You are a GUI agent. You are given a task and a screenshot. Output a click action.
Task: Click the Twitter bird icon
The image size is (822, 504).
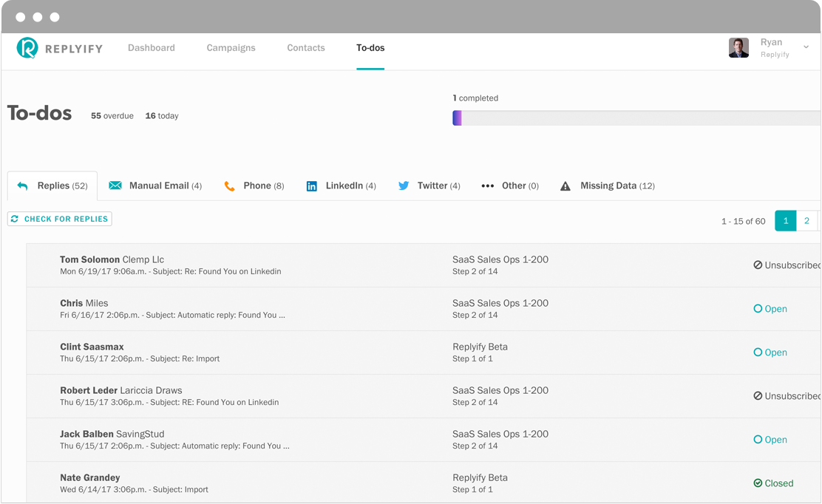403,185
